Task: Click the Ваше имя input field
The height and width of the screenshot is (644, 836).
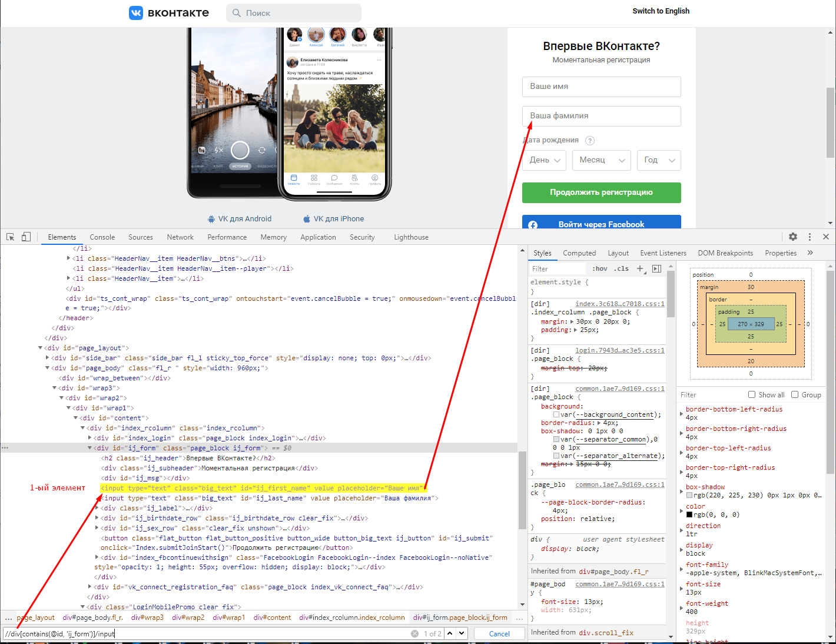Action: coord(602,87)
